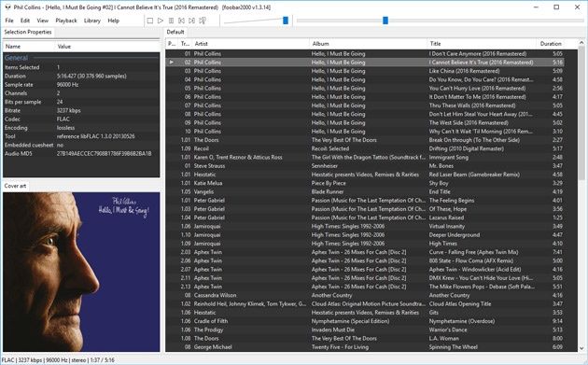Select The Doors track L.A. Woman
Image resolution: width=588 pixels, height=365 pixels.
(x=365, y=338)
